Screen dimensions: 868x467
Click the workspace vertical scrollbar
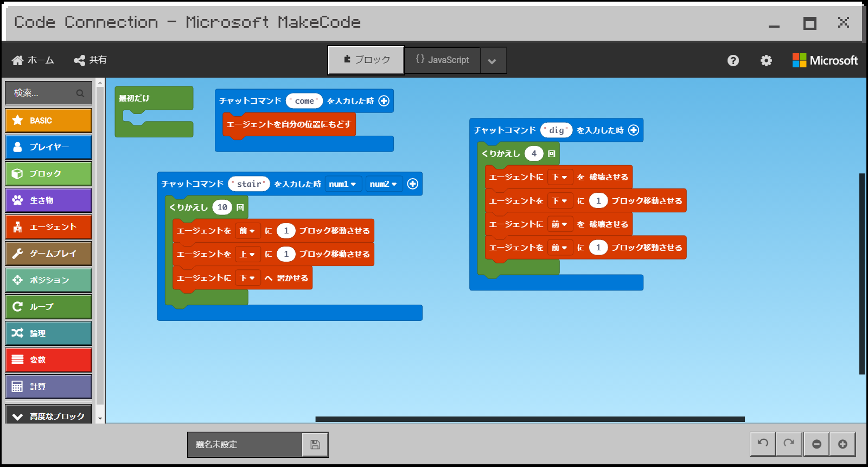(861, 274)
